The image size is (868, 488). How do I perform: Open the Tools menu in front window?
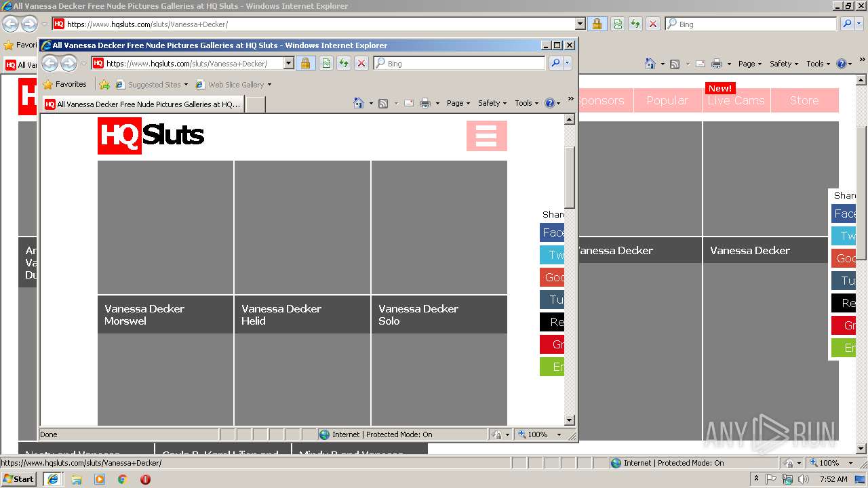[527, 103]
